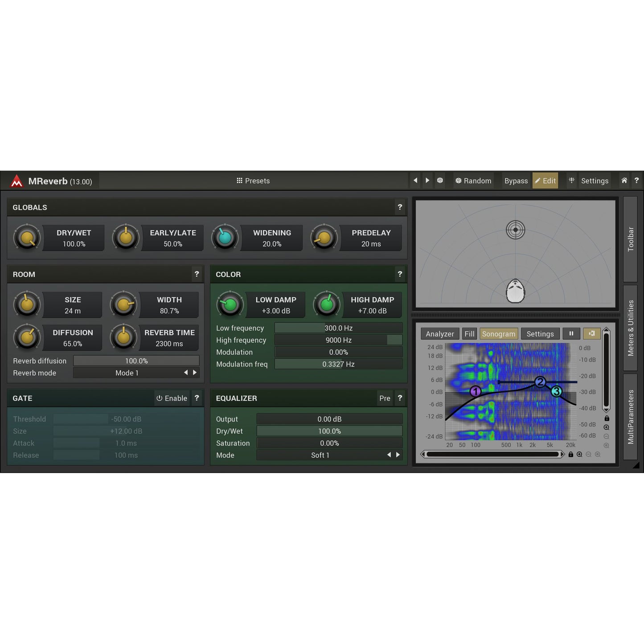Toggle Bypass on the reverb plugin
This screenshot has height=644, width=644.
[x=516, y=180]
